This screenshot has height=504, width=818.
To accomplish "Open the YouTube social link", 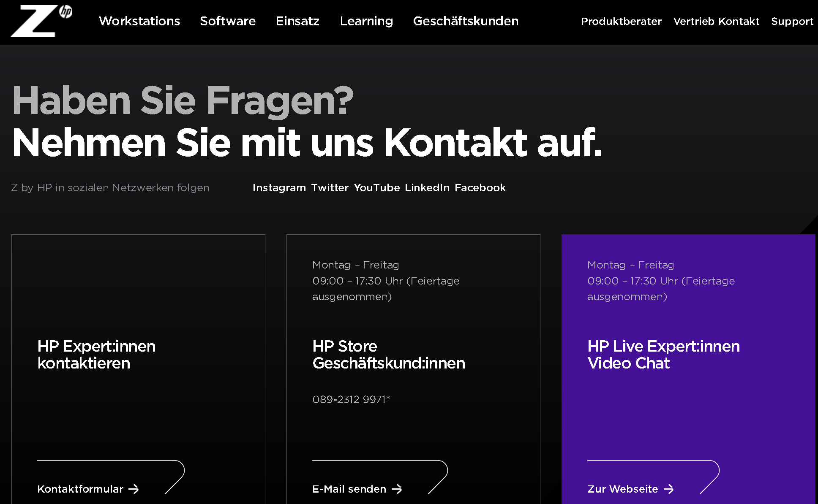I will tap(376, 188).
